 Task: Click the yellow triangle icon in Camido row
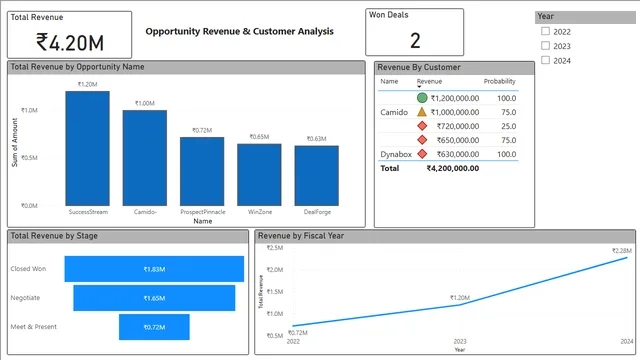[x=422, y=112]
